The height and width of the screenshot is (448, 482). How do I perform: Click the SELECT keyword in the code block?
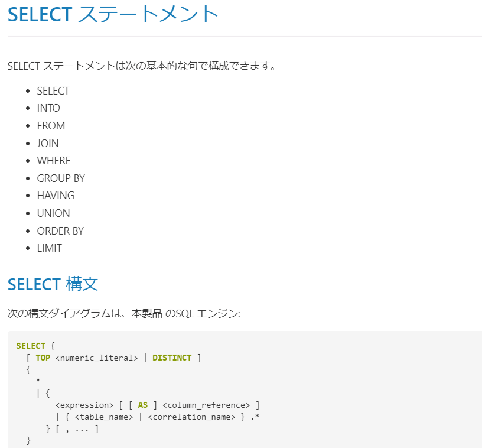pyautogui.click(x=31, y=346)
